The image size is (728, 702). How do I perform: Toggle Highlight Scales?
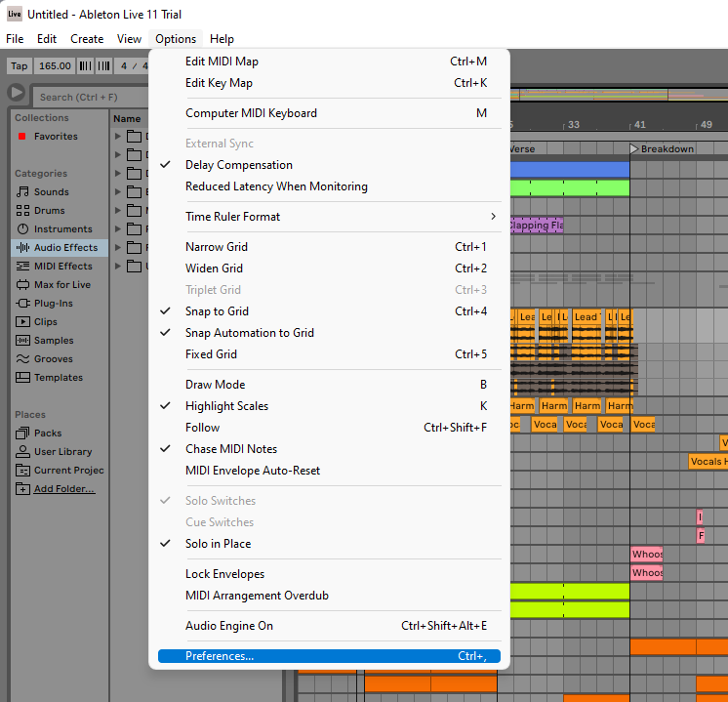(x=329, y=406)
